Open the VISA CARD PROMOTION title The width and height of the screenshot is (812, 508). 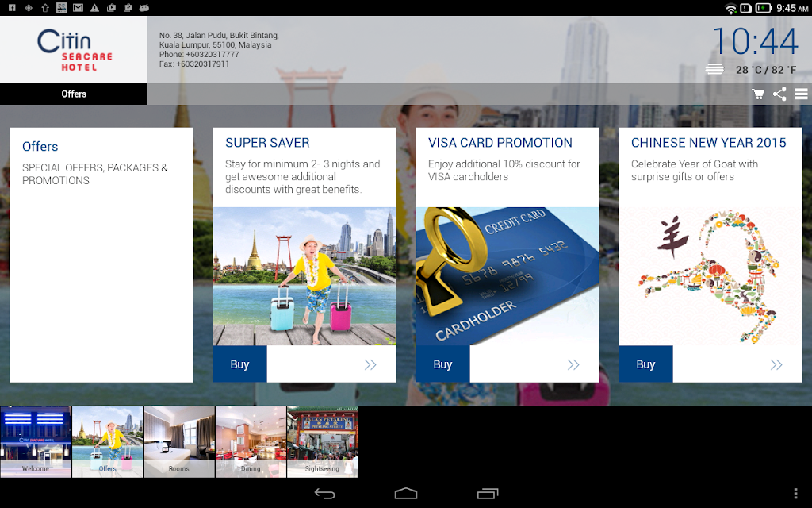[500, 143]
